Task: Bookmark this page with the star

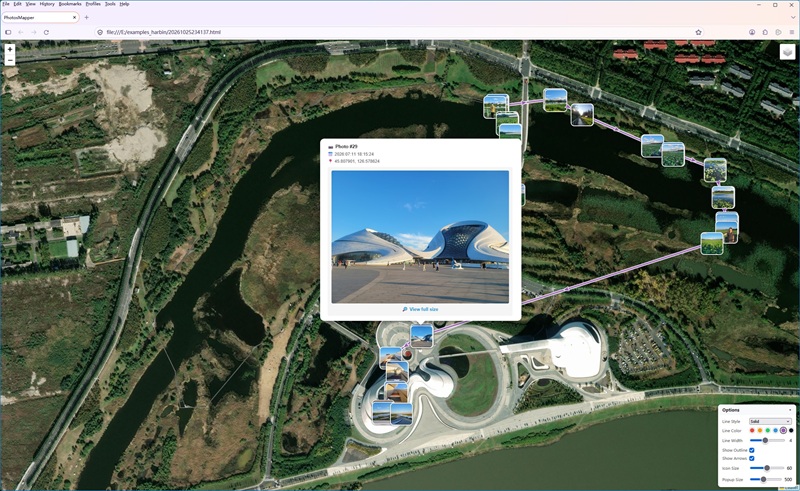Action: pyautogui.click(x=698, y=32)
